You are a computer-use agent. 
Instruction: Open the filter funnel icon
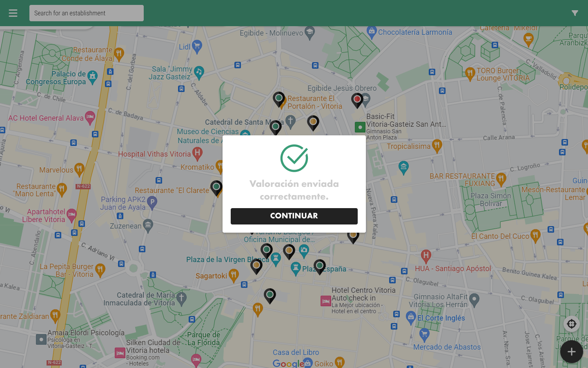[575, 13]
